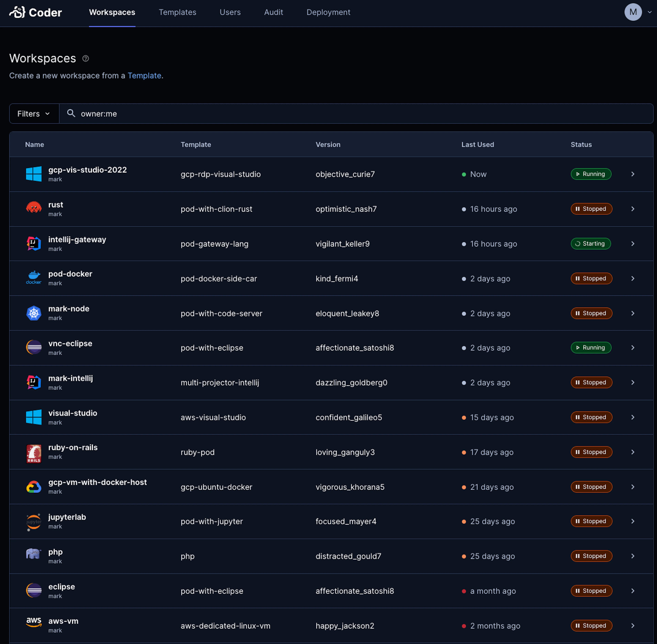Expand the mark-node row chevron

click(633, 313)
